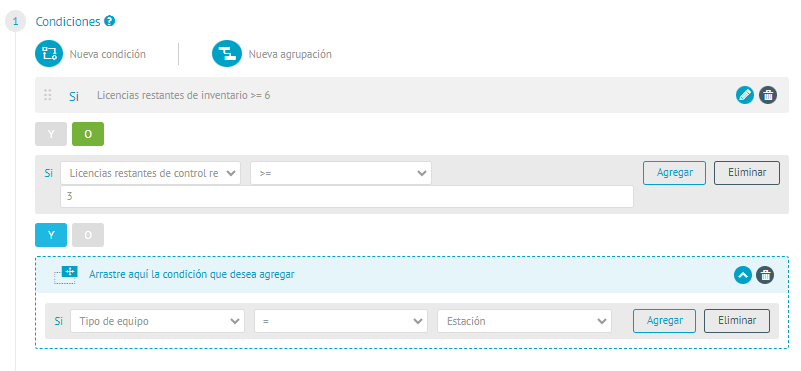Image resolution: width=801 pixels, height=371 pixels.
Task: Select the green O (or) operator
Action: point(88,134)
